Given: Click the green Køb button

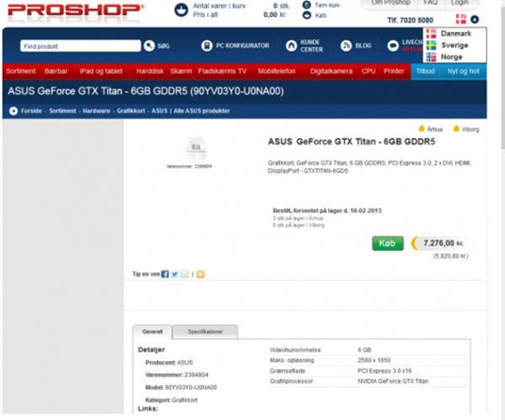Looking at the screenshot, I should (x=387, y=243).
